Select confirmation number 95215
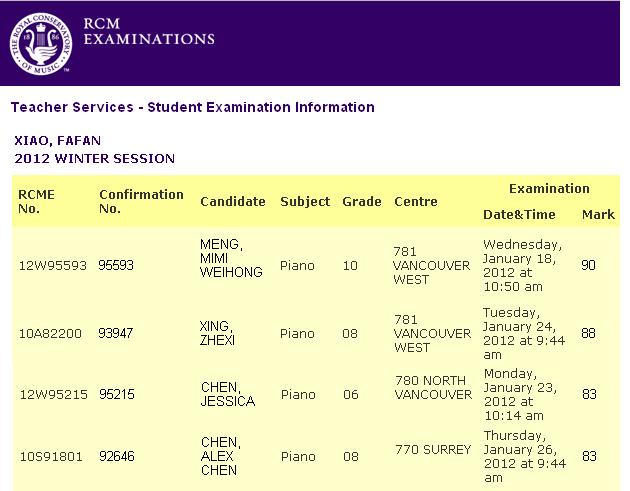The image size is (630, 491). pyautogui.click(x=116, y=394)
